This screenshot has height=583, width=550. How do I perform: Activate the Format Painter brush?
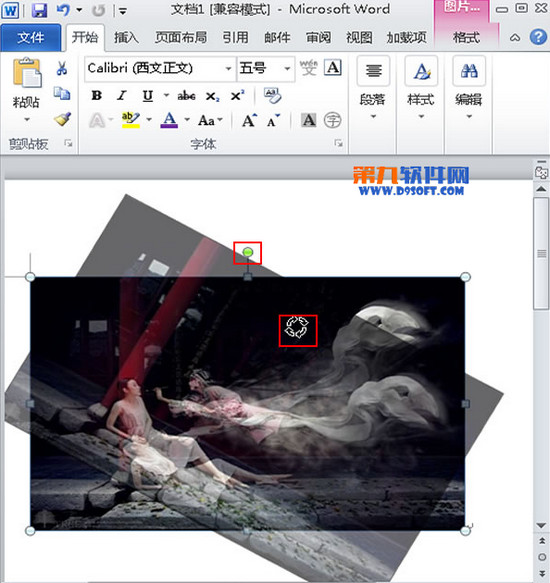pos(62,119)
